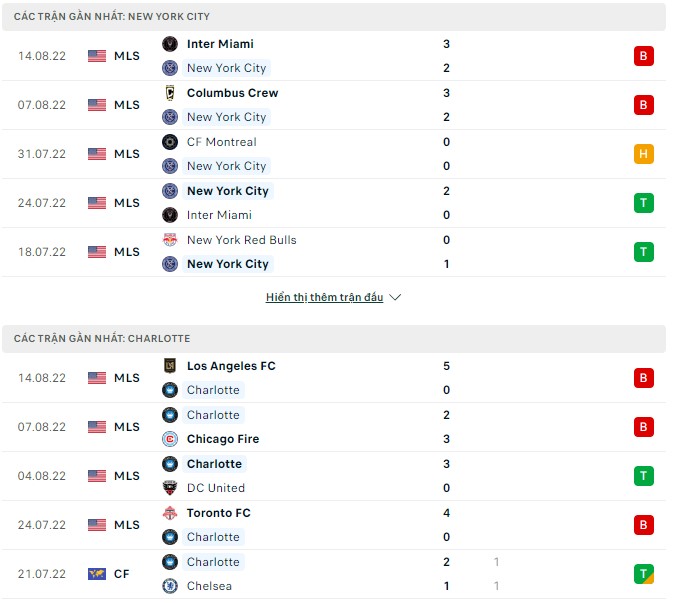Click the club friendly CF flag icon

[97, 574]
